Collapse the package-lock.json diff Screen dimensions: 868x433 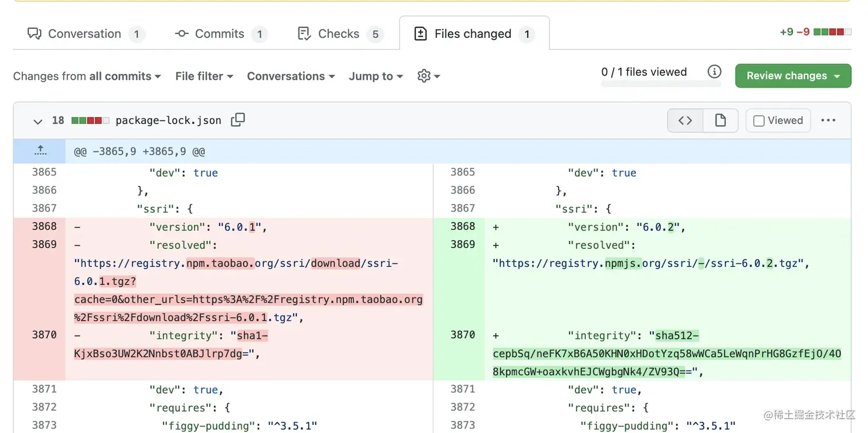[37, 121]
